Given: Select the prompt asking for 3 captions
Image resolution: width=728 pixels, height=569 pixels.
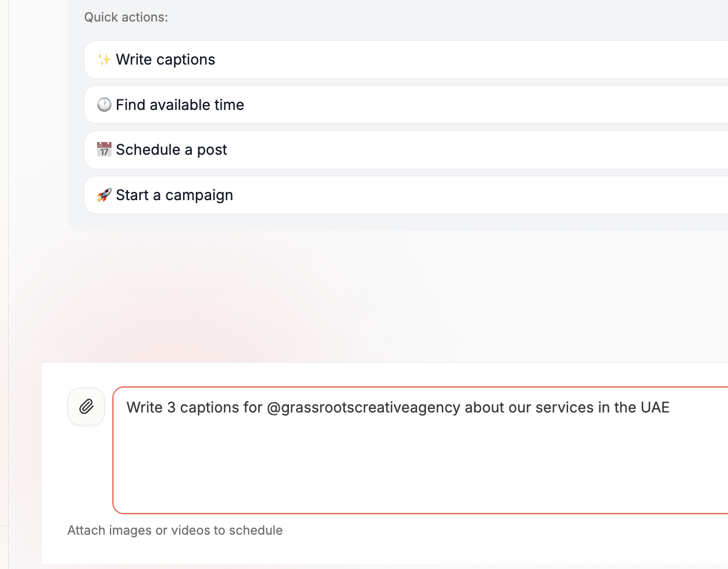Looking at the screenshot, I should [x=398, y=407].
